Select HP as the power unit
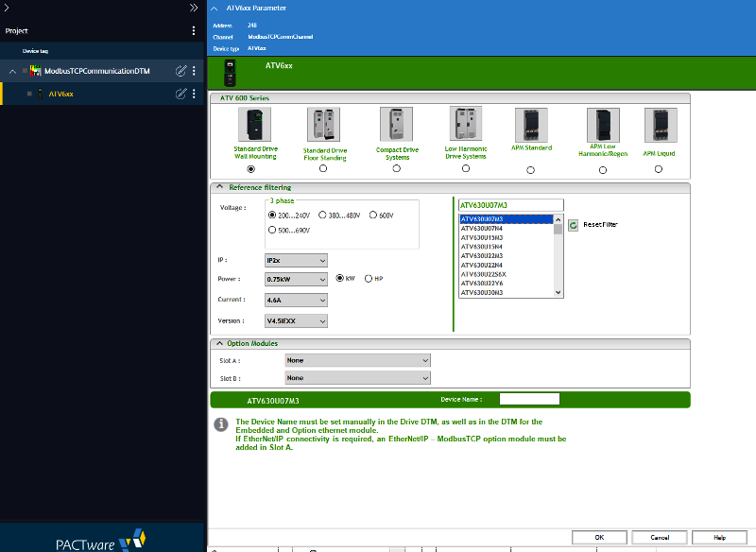This screenshot has height=552, width=756. pyautogui.click(x=369, y=279)
